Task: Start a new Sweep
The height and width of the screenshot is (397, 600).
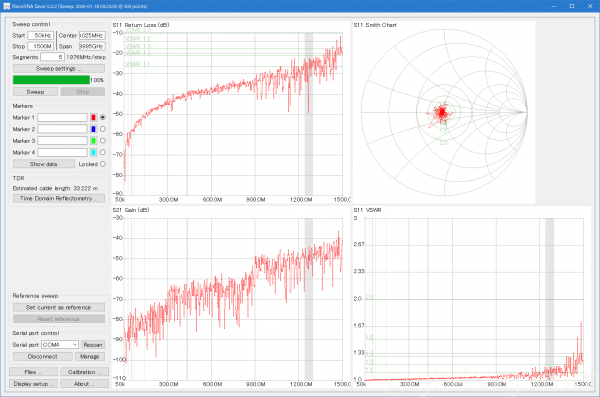Action: [35, 92]
